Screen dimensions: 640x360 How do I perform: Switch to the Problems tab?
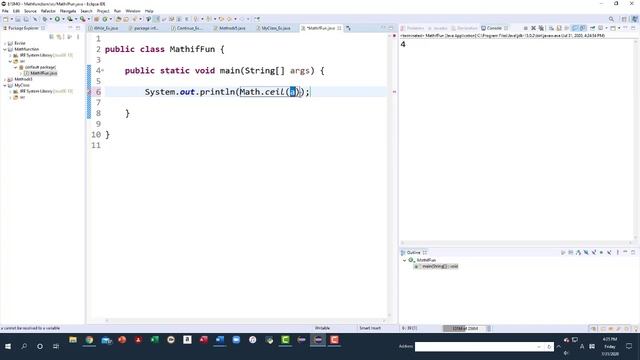coord(415,28)
